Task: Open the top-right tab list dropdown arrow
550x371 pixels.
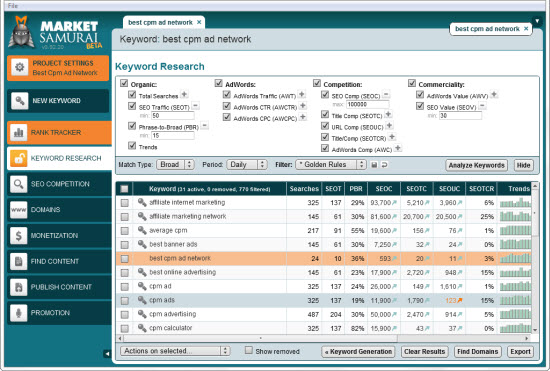Action: click(x=537, y=21)
